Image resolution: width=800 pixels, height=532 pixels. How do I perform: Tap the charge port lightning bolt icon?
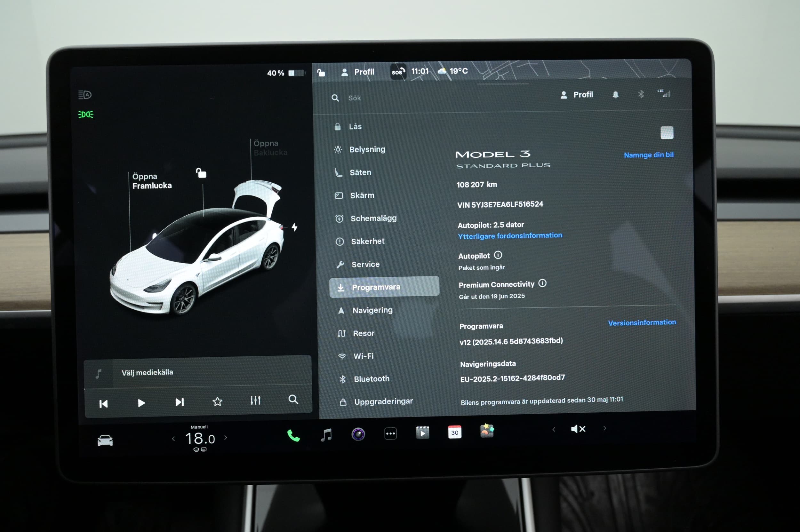[x=295, y=227]
